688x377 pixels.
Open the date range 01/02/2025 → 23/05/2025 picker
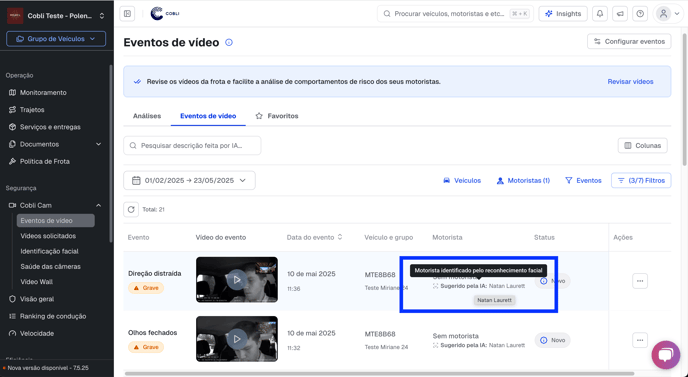coord(189,180)
